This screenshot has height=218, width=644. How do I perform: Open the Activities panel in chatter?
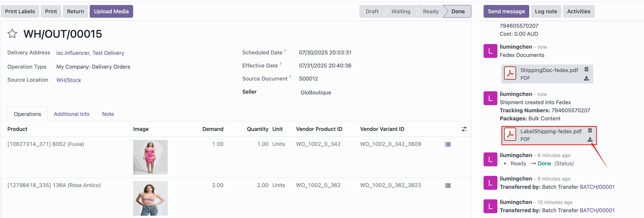pyautogui.click(x=579, y=11)
